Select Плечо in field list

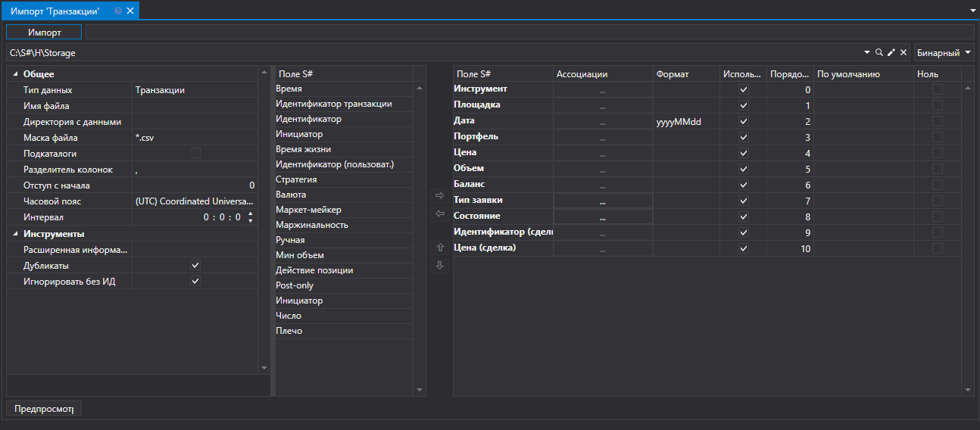(343, 331)
